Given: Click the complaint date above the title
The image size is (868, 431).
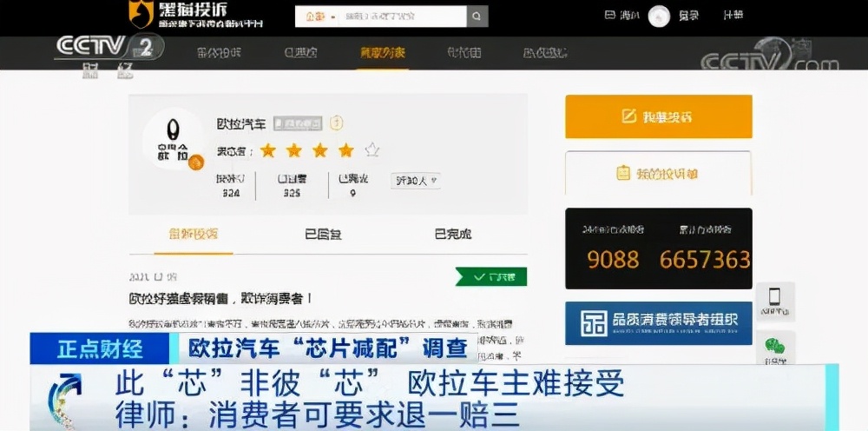Looking at the screenshot, I should [x=153, y=276].
